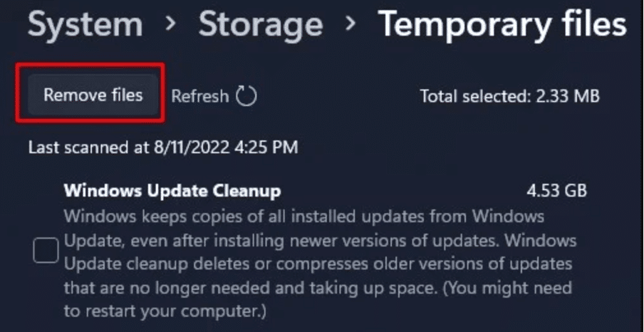Go back to System breadcrumb
This screenshot has height=332, width=644.
pyautogui.click(x=85, y=24)
